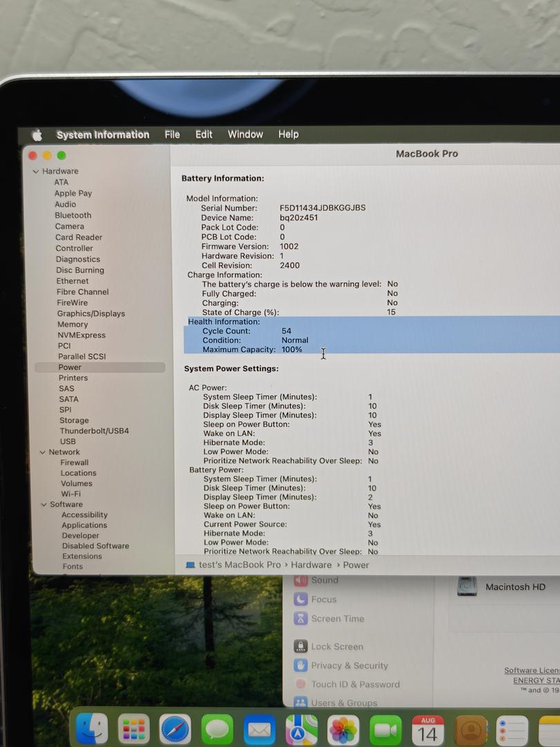Image resolution: width=560 pixels, height=747 pixels.
Task: Open the Edit menu
Action: click(x=204, y=135)
